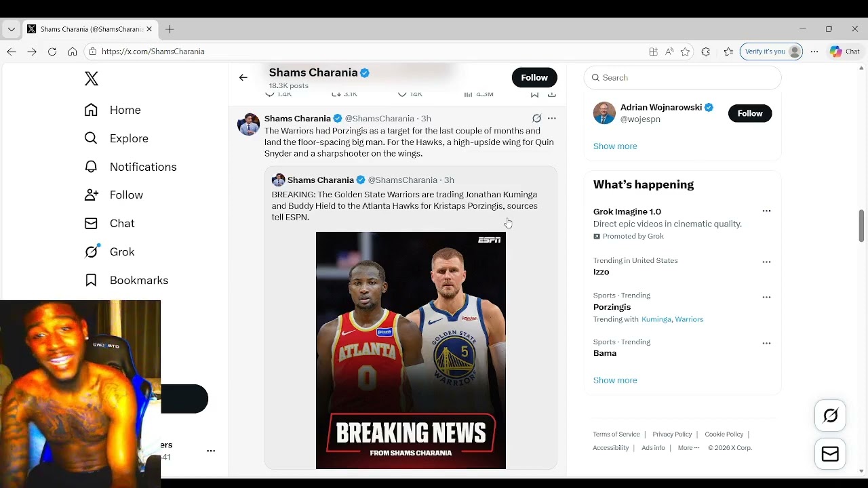Go to the Explore page
The height and width of the screenshot is (488, 868).
point(116,138)
